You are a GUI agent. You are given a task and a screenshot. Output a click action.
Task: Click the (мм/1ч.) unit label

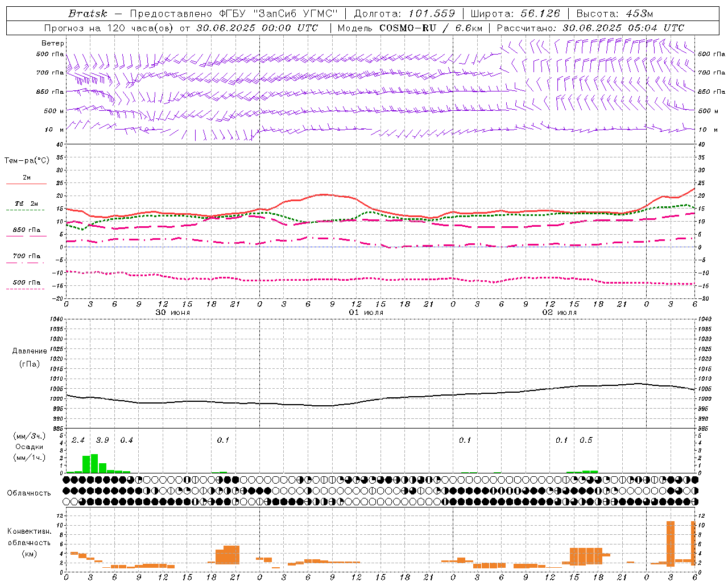pos(29,458)
